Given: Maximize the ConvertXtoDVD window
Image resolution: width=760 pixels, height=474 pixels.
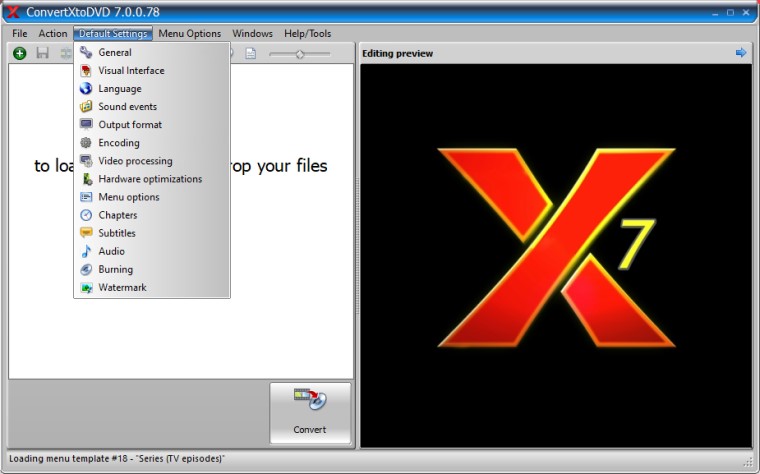Looking at the screenshot, I should pos(730,13).
